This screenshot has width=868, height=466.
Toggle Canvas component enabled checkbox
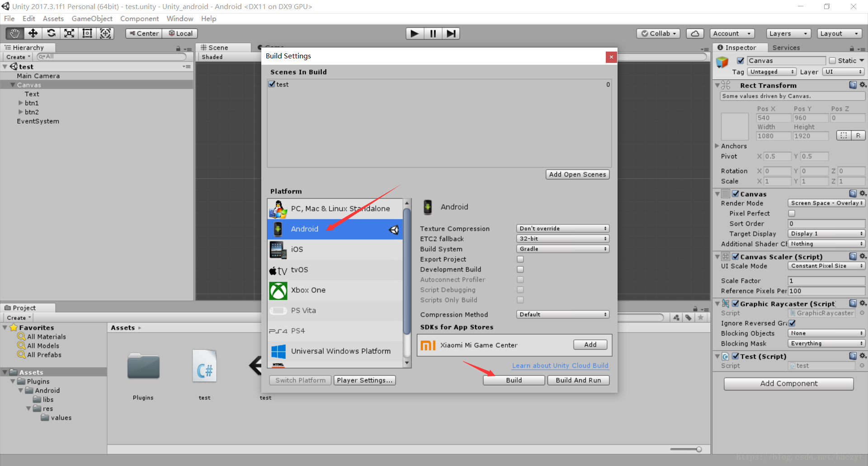[x=736, y=194]
